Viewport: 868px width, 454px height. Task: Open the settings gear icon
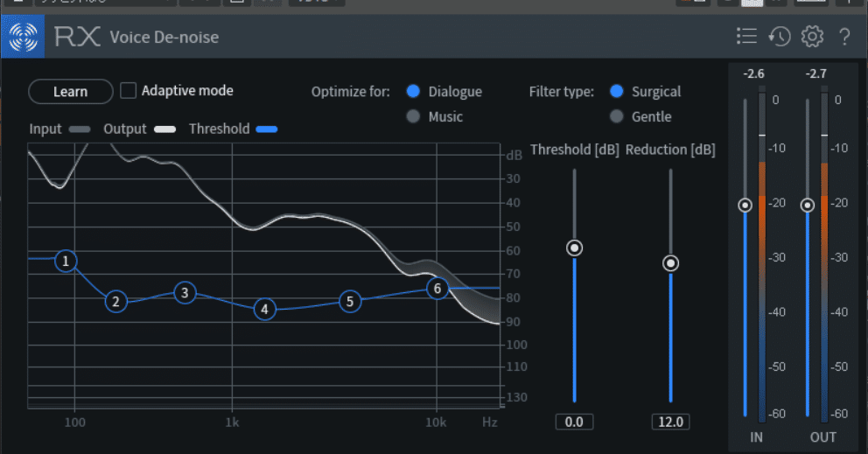[812, 37]
